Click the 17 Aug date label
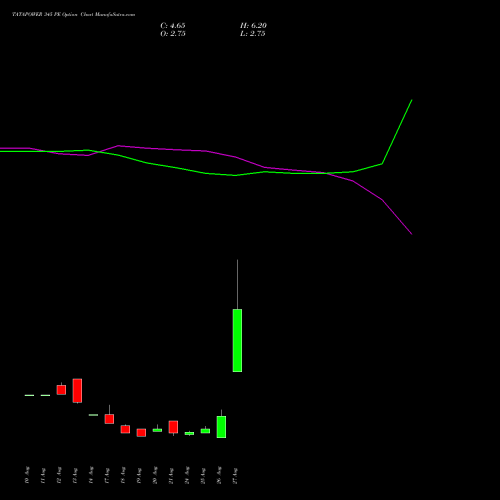Screen dimensions: 500x500 click(x=107, y=476)
